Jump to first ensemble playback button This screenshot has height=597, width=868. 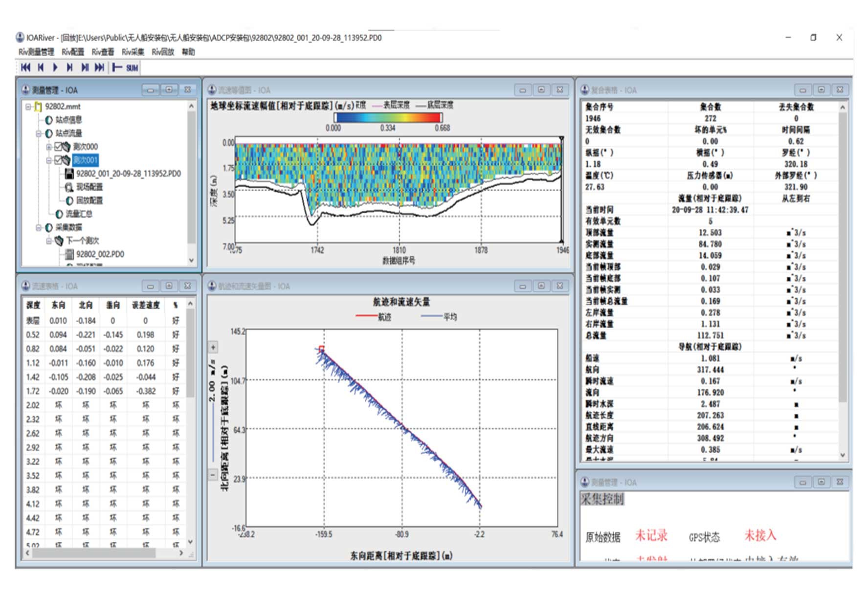pos(26,67)
